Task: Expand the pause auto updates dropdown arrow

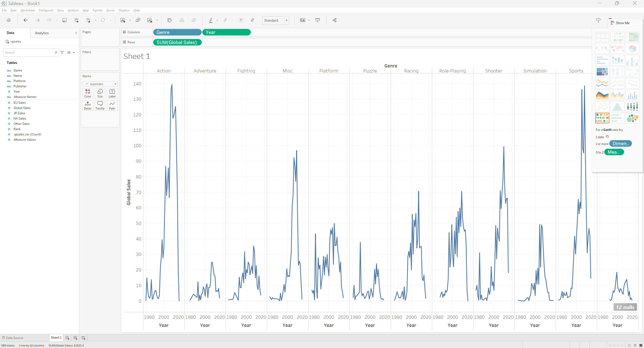Action: [96, 20]
